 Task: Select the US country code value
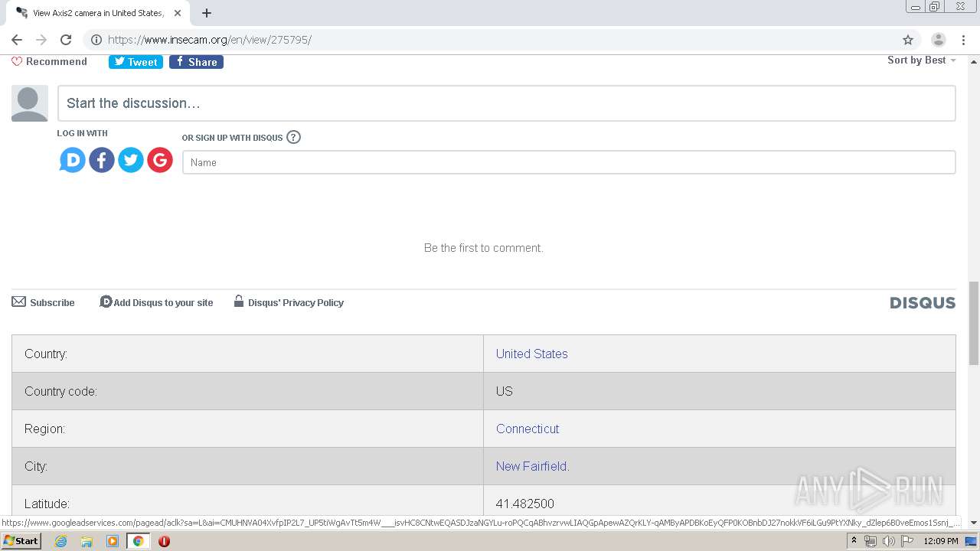tap(505, 391)
